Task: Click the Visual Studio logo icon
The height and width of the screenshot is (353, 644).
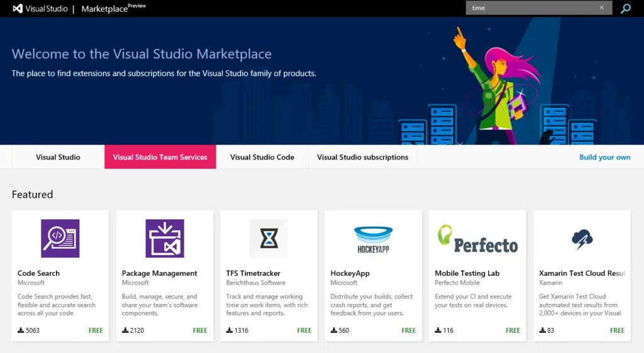Action: tap(17, 9)
